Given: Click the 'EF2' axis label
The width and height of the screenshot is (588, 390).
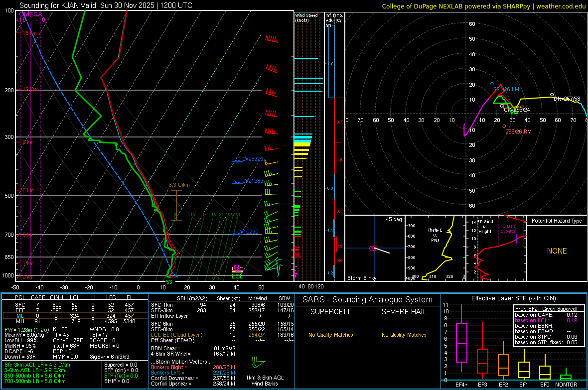Looking at the screenshot, I should click(x=503, y=385).
